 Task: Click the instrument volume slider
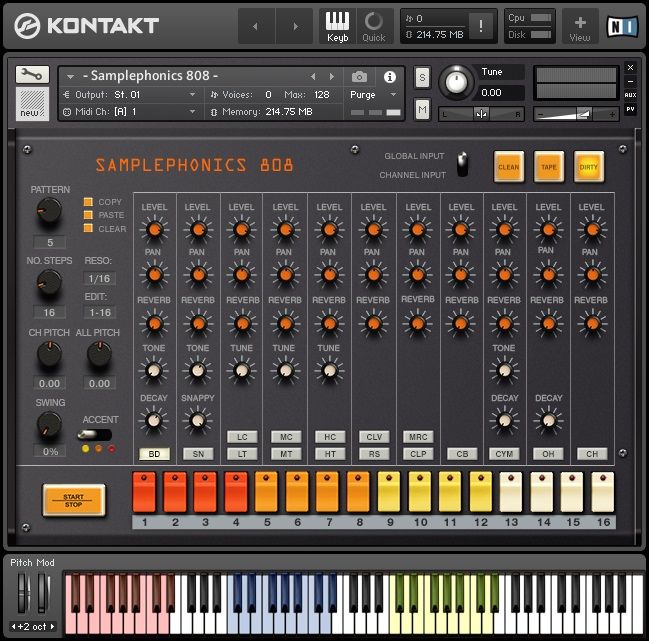[x=578, y=114]
